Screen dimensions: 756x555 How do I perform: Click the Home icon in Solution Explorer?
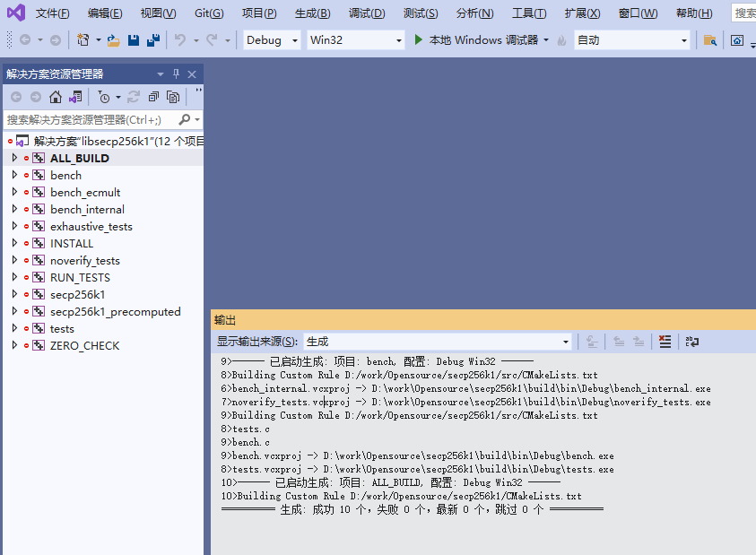[55, 96]
